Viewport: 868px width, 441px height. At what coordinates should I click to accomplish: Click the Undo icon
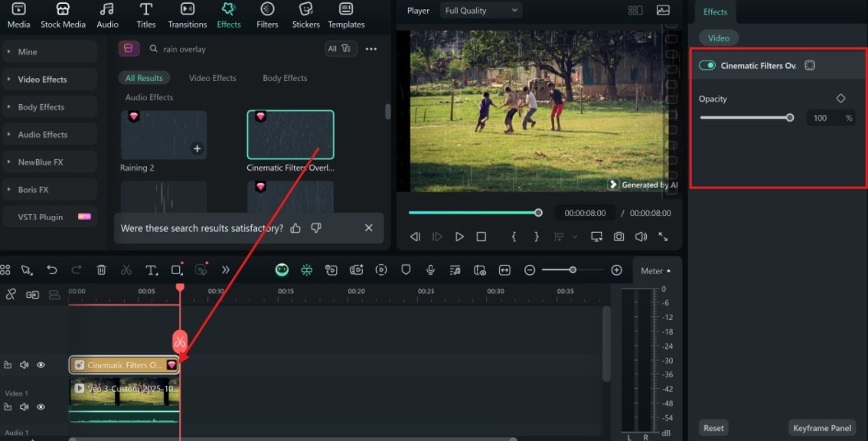click(x=51, y=269)
